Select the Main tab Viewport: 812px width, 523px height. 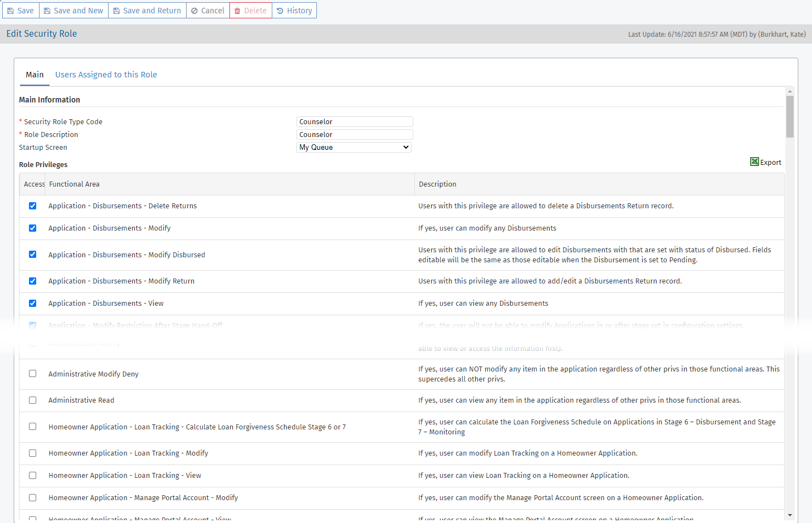click(35, 74)
